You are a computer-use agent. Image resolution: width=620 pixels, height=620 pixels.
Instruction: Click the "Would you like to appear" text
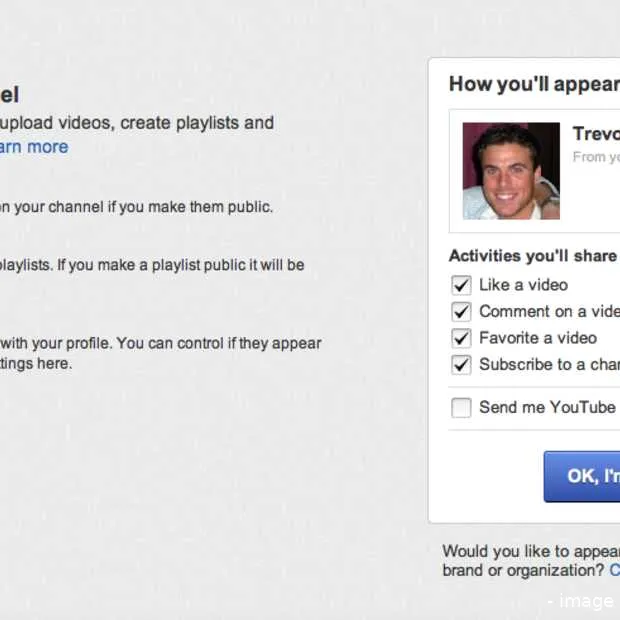(x=530, y=551)
